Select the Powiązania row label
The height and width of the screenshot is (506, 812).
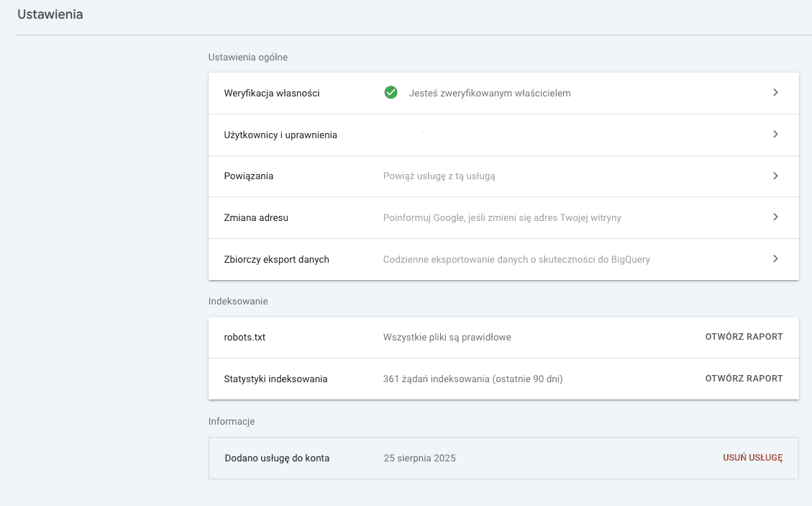click(249, 176)
